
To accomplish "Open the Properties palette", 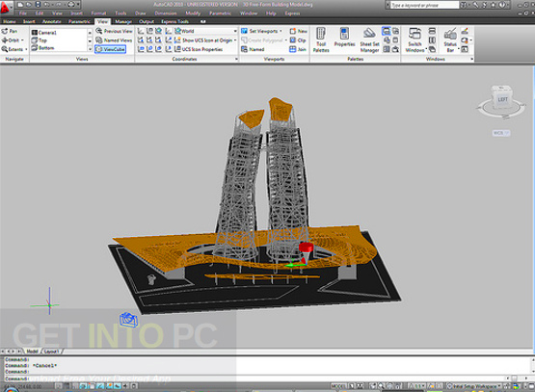I will click(x=344, y=38).
